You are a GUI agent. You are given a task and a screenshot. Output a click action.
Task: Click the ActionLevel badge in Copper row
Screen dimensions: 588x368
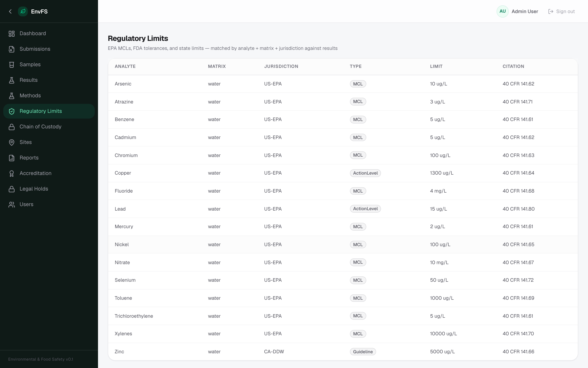pyautogui.click(x=365, y=173)
